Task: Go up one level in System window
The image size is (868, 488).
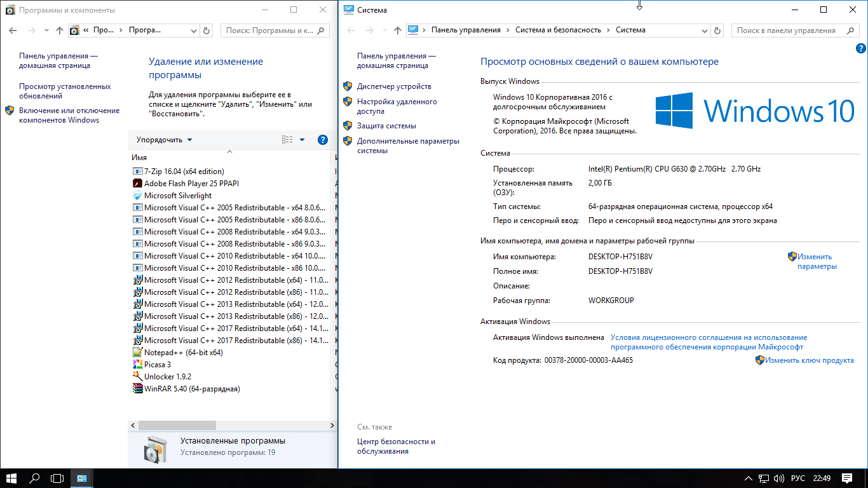Action: tap(398, 30)
